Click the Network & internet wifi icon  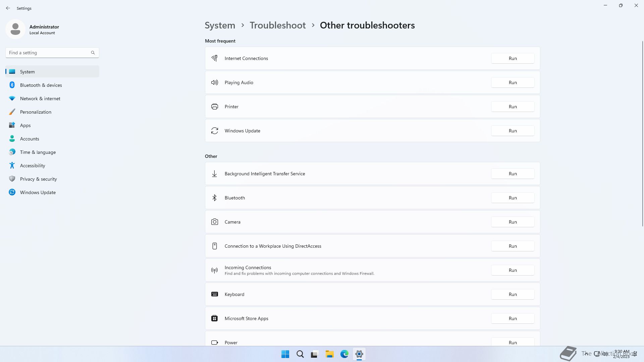coord(12,99)
